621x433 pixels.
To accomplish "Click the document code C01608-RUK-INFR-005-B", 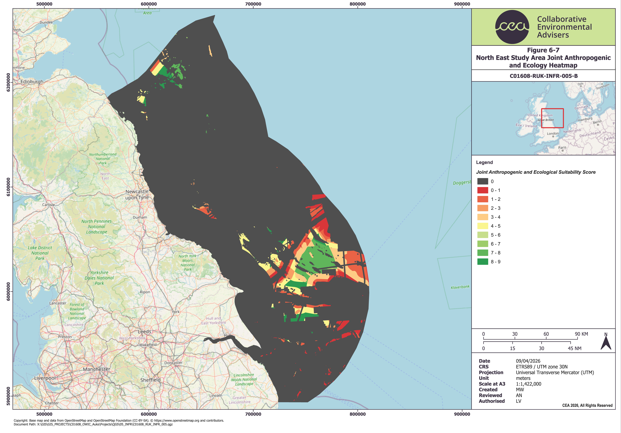I will pyautogui.click(x=543, y=76).
